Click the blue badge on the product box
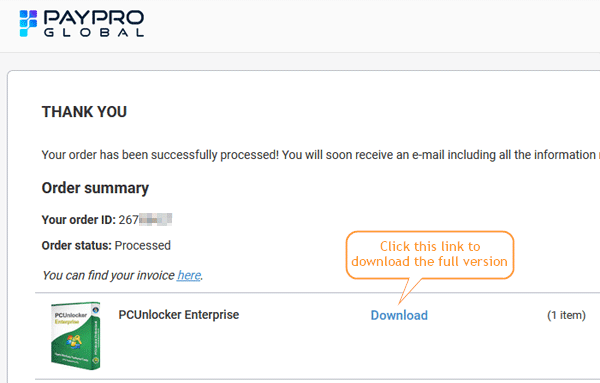This screenshot has width=600, height=383. coord(96,310)
